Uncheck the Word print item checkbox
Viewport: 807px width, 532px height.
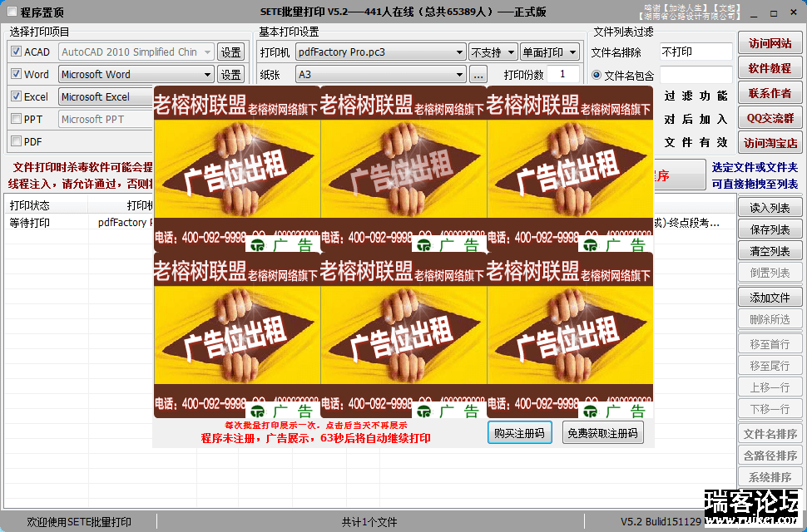pyautogui.click(x=16, y=74)
